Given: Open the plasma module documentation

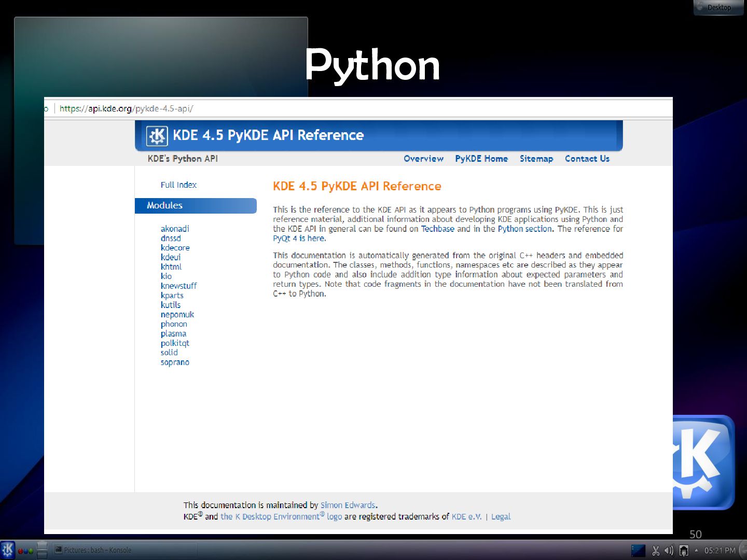Looking at the screenshot, I should [x=173, y=334].
